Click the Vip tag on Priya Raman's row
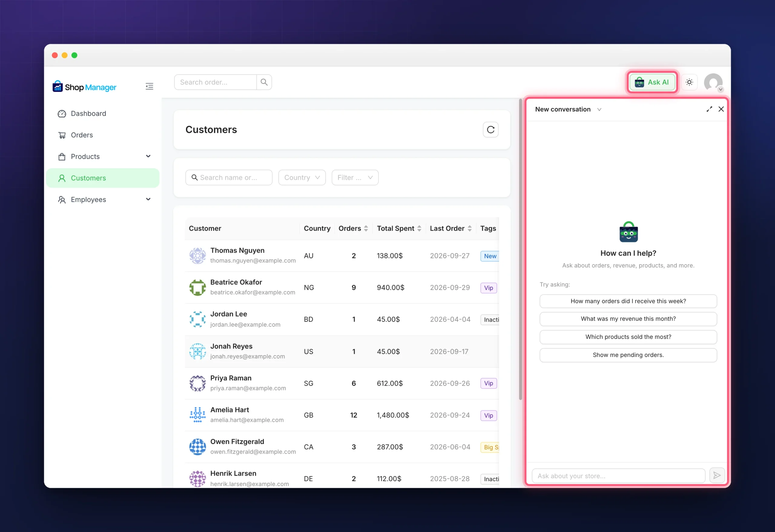The height and width of the screenshot is (532, 775). click(x=489, y=383)
